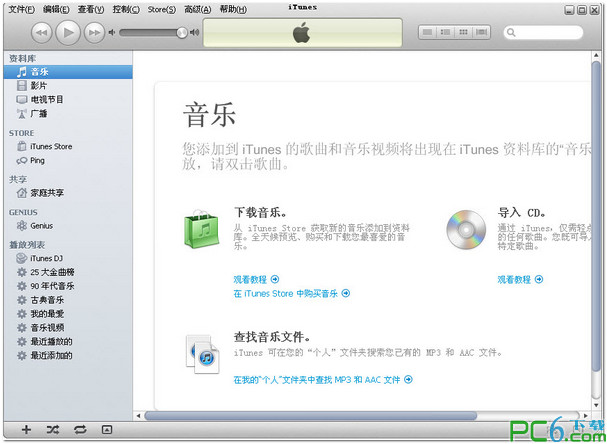Click the next track button
This screenshot has width=607, height=444.
click(x=94, y=33)
